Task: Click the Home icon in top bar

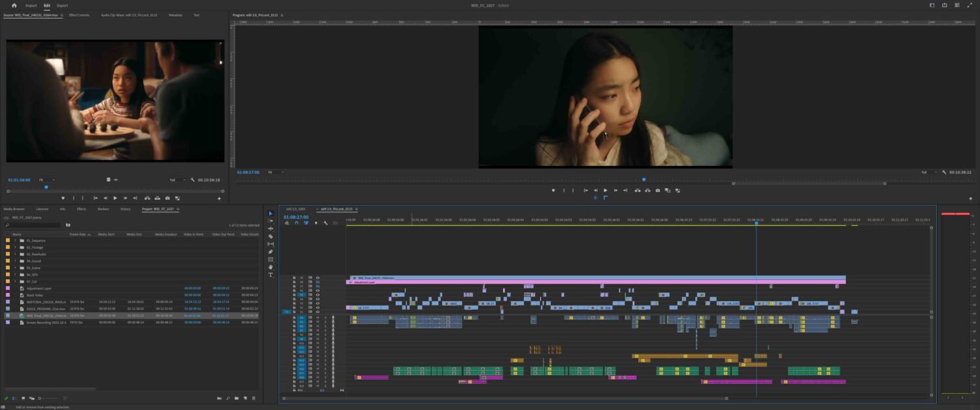Action: 14,5
